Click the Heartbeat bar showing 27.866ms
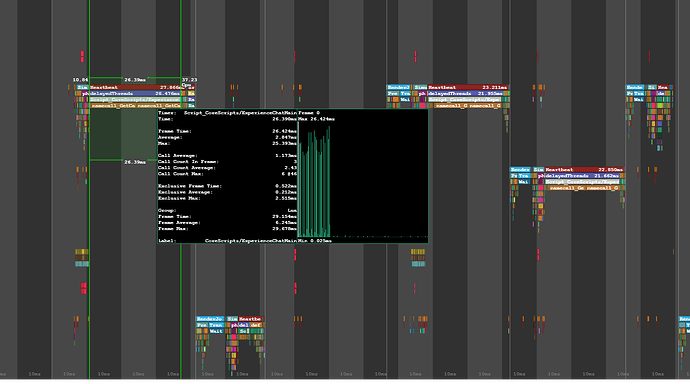 pyautogui.click(x=135, y=88)
